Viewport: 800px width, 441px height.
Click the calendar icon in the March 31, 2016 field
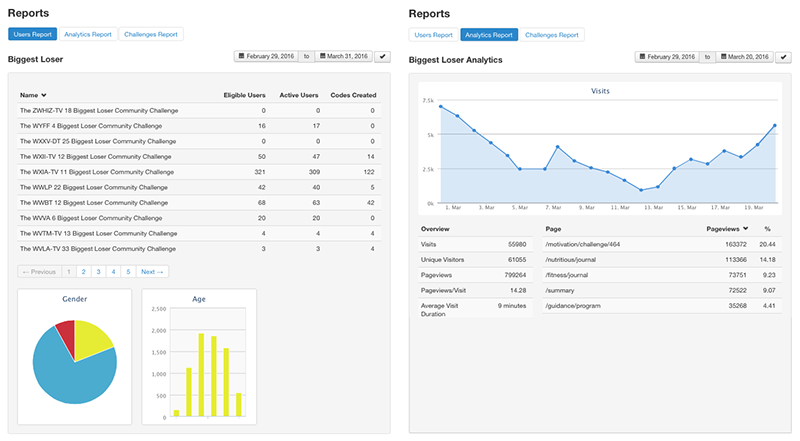[x=322, y=57]
